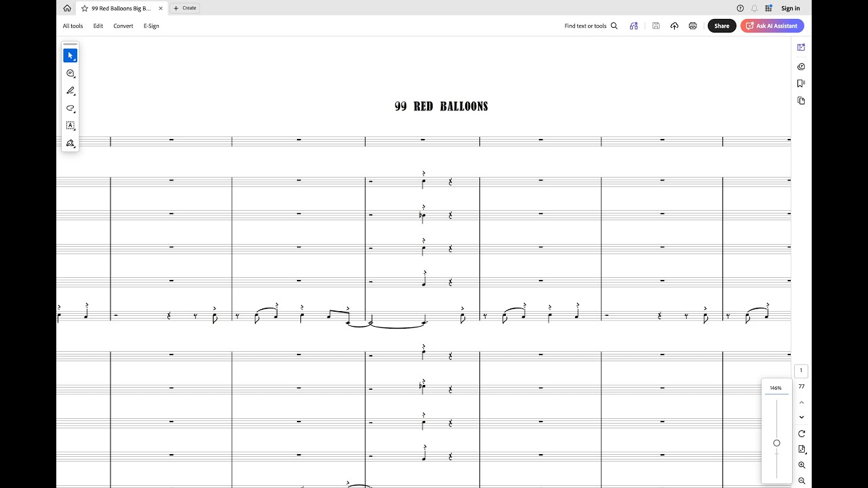Choose the Add comment tool

coord(70,73)
